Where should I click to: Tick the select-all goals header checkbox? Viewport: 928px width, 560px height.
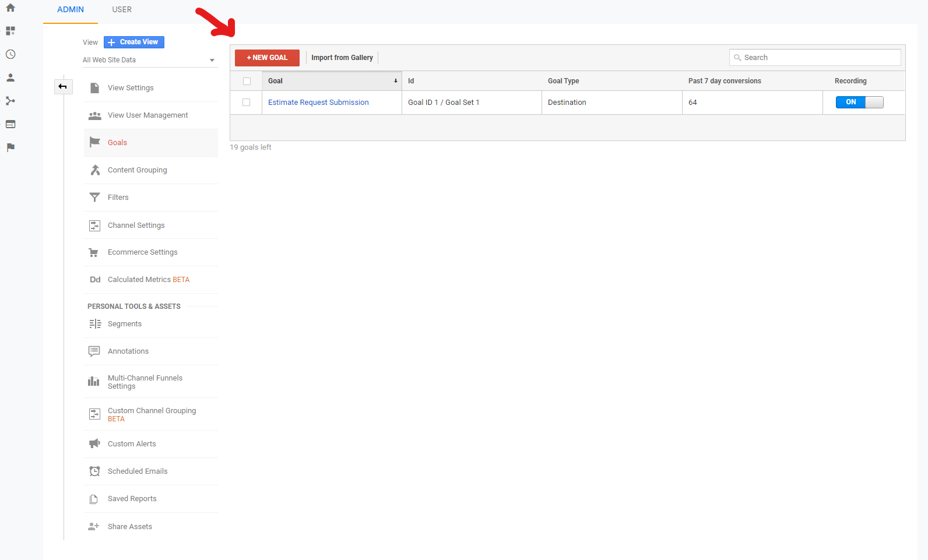(247, 82)
